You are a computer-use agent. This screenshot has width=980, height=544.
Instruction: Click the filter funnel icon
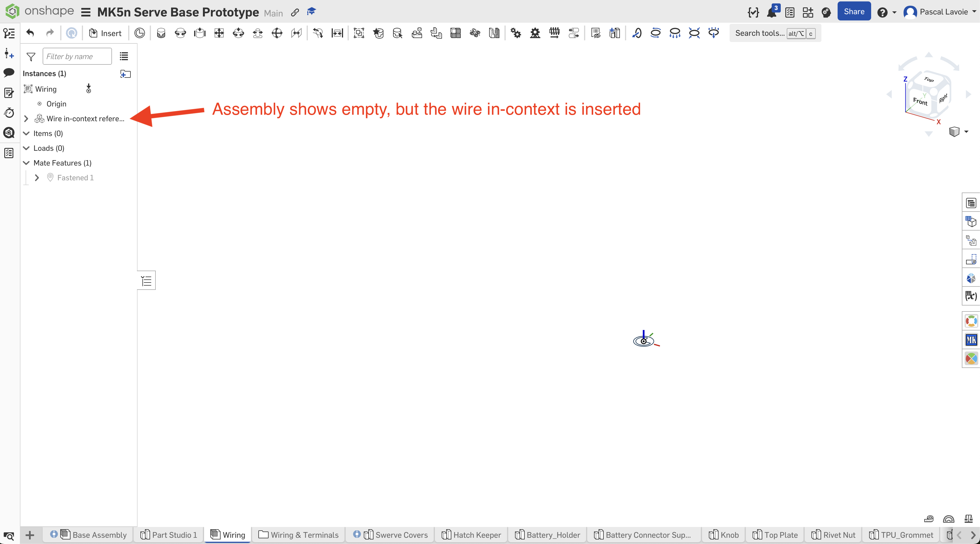coord(31,57)
